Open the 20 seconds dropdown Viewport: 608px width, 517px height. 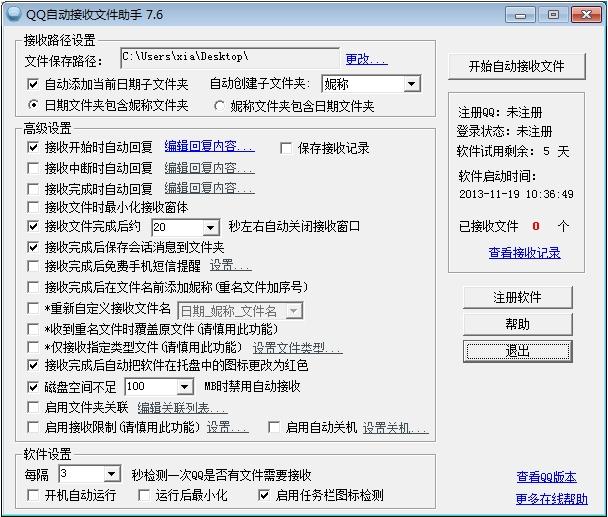[185, 227]
